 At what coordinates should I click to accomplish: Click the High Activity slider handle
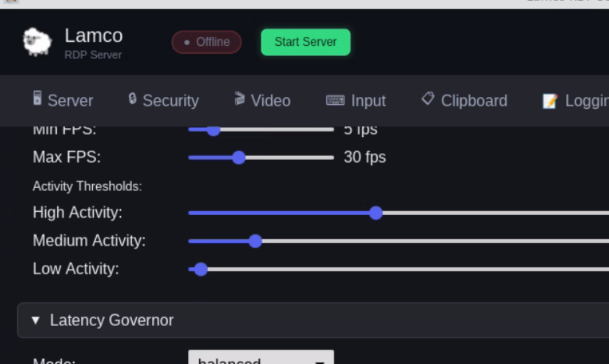(x=376, y=213)
